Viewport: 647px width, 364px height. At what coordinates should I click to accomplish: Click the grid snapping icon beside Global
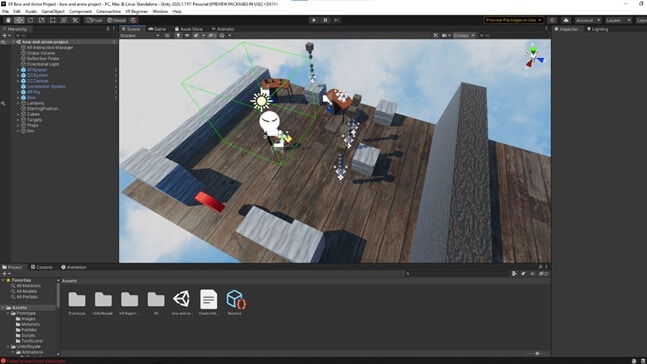pos(133,20)
